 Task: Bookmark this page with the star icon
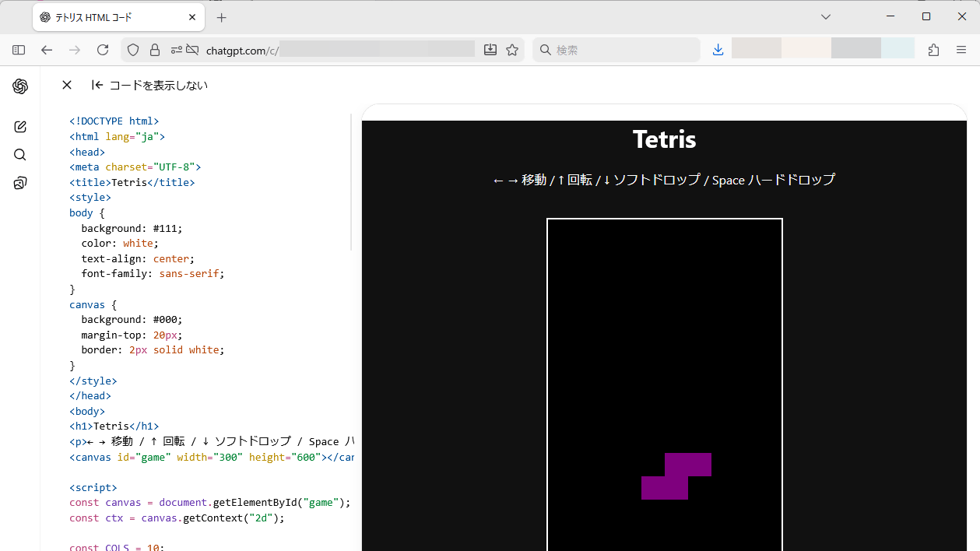[512, 50]
